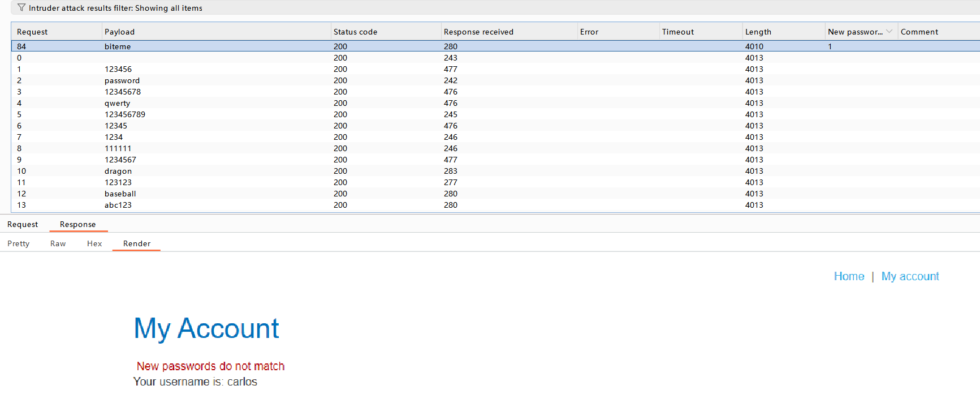The image size is (980, 394).
Task: Click the Response received column header
Action: point(478,32)
